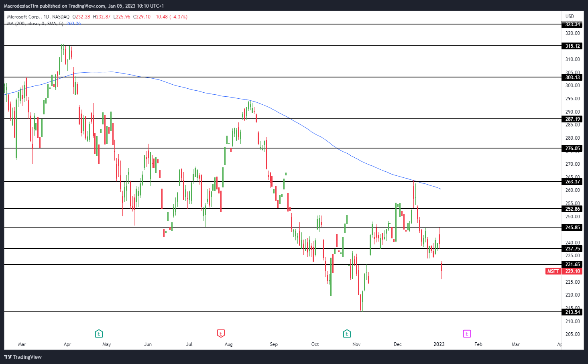Click the TradingView logo at bottom
This screenshot has height=364, width=588.
pyautogui.click(x=23, y=357)
